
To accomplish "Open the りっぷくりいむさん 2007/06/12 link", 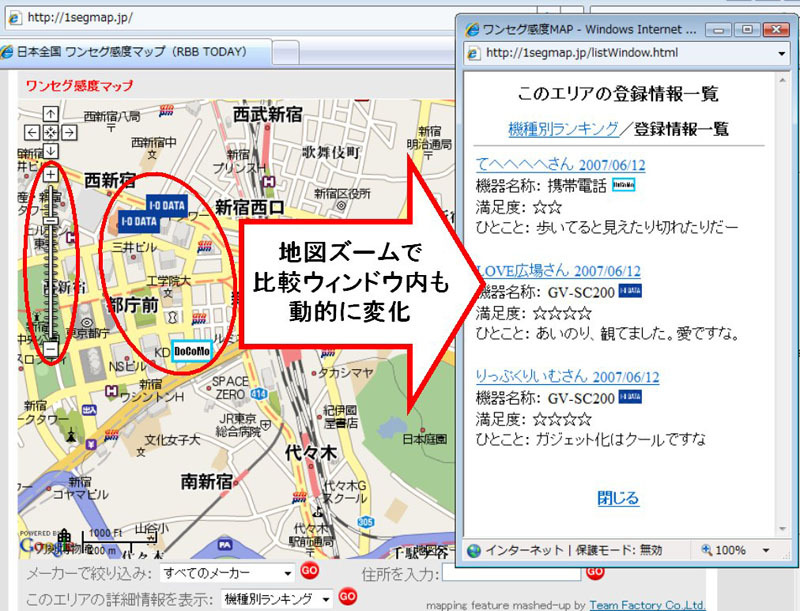I will tap(567, 377).
